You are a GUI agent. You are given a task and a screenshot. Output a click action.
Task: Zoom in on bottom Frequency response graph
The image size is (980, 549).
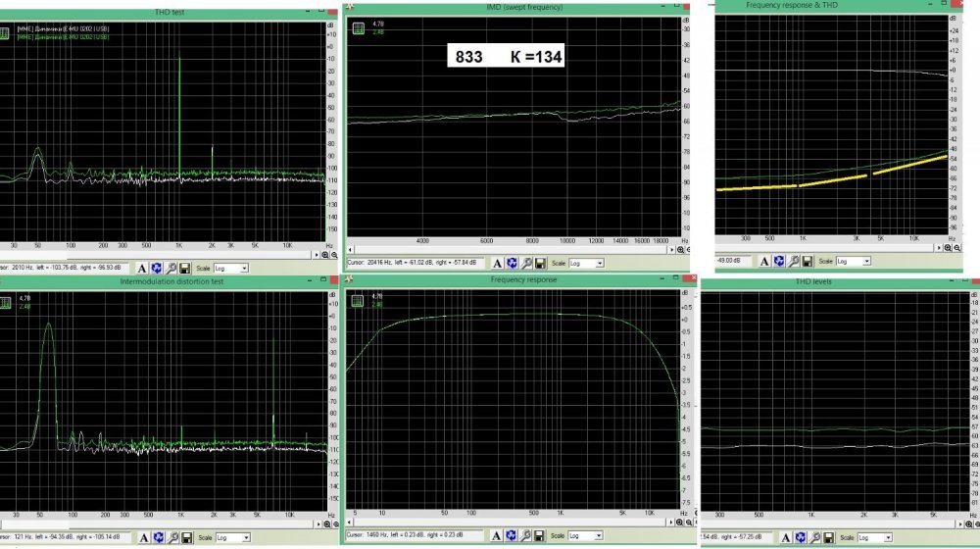[x=679, y=523]
